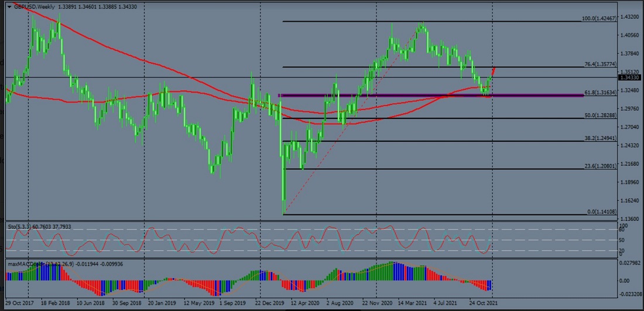Click the triangle arrow beside GBPUSD,Weekly
644x311 pixels.
click(9, 6)
